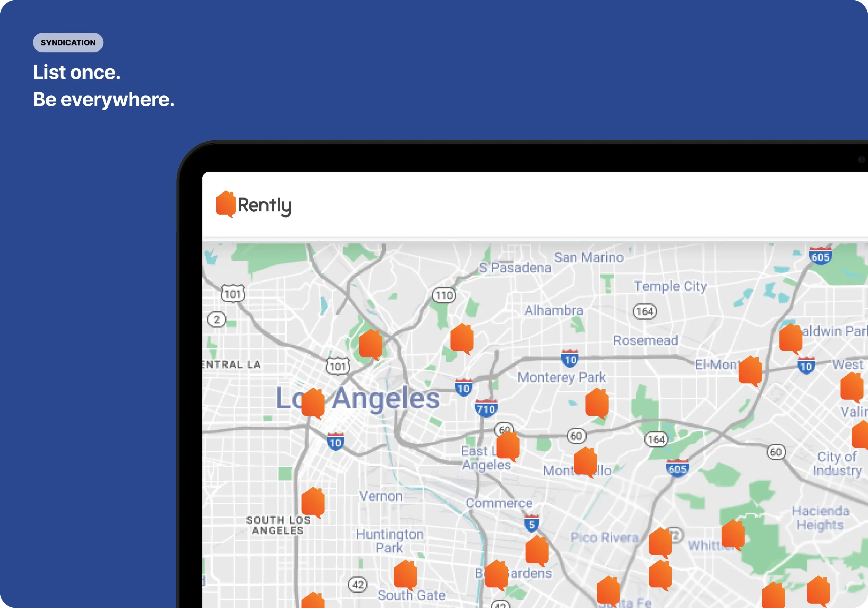The image size is (868, 608).
Task: Select the pin directly right of Pico Rivera
Action: click(x=660, y=543)
